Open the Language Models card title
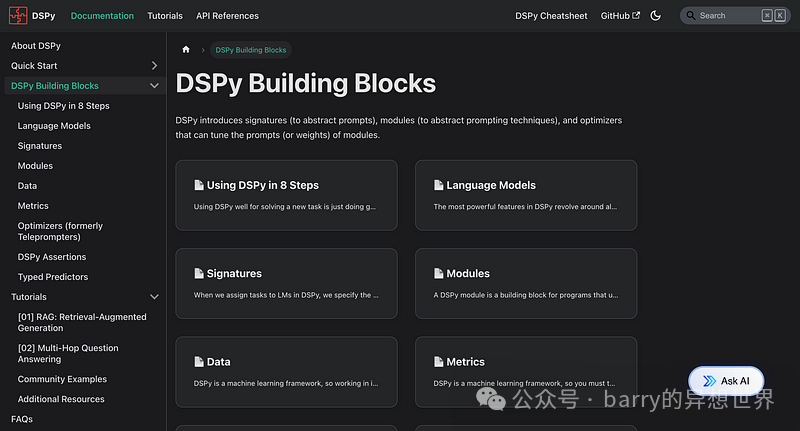Viewport: 800px width, 431px height. (x=491, y=185)
